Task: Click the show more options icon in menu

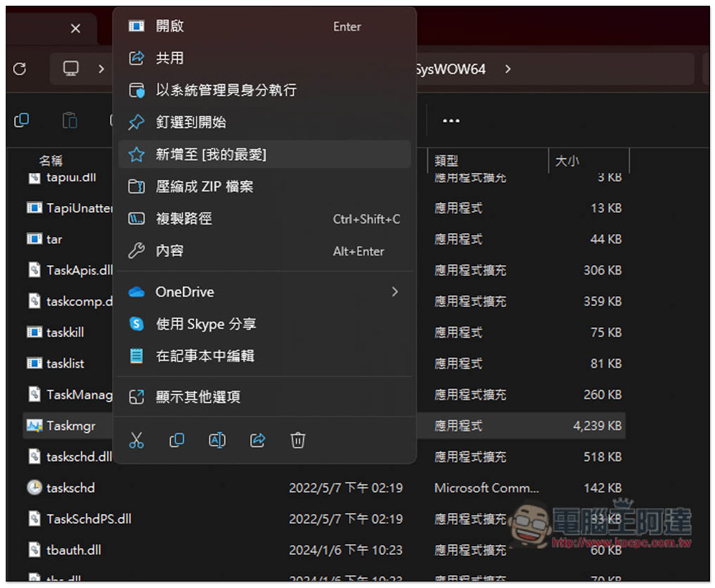Action: point(137,397)
